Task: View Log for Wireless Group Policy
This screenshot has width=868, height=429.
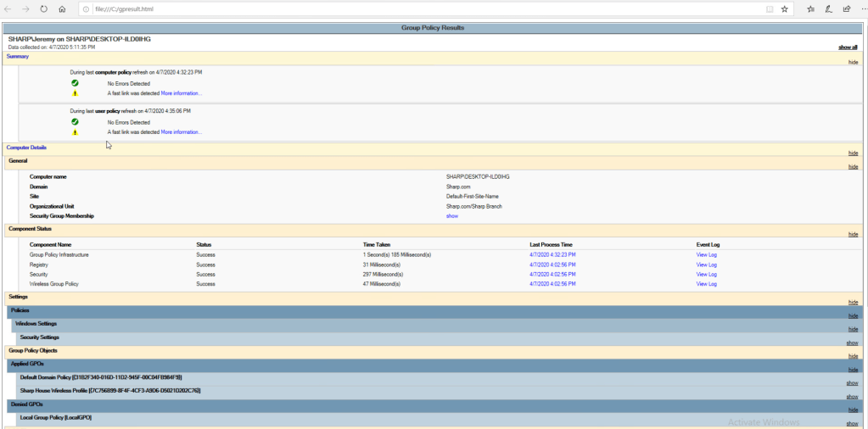Action: 706,284
